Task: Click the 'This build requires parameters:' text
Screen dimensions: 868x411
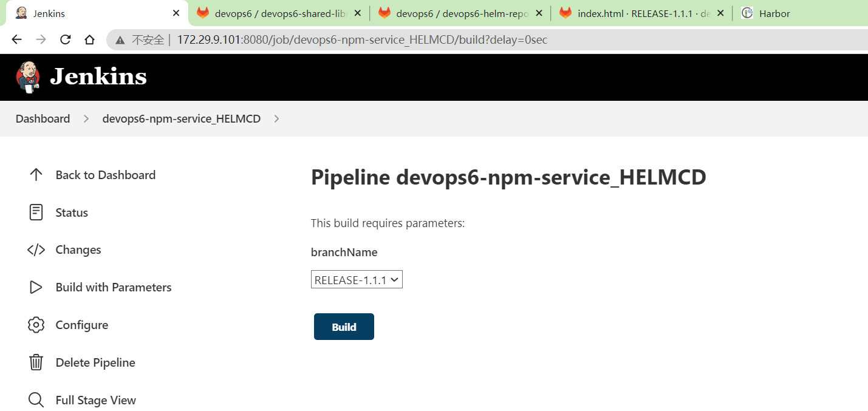Action: pyautogui.click(x=388, y=223)
